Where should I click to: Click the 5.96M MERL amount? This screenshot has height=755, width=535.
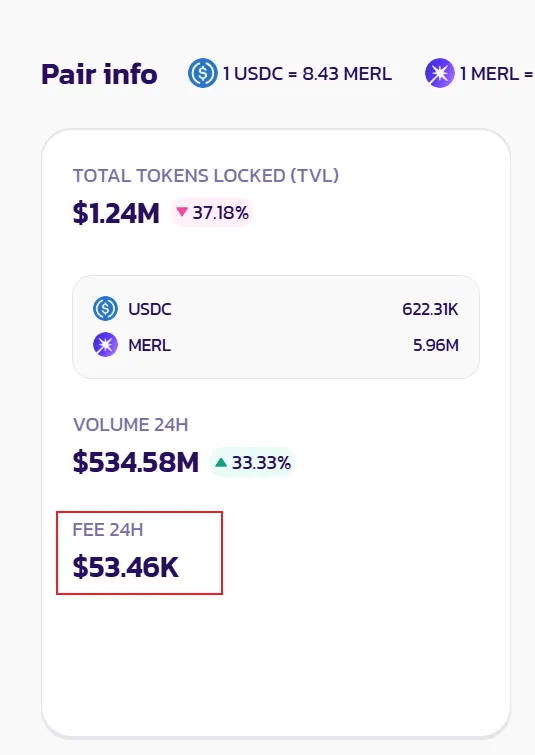tap(436, 345)
